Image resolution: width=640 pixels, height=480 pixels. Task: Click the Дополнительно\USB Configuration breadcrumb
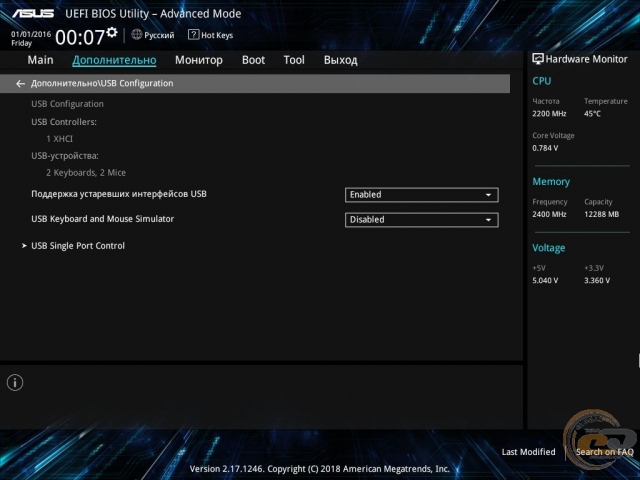(102, 83)
